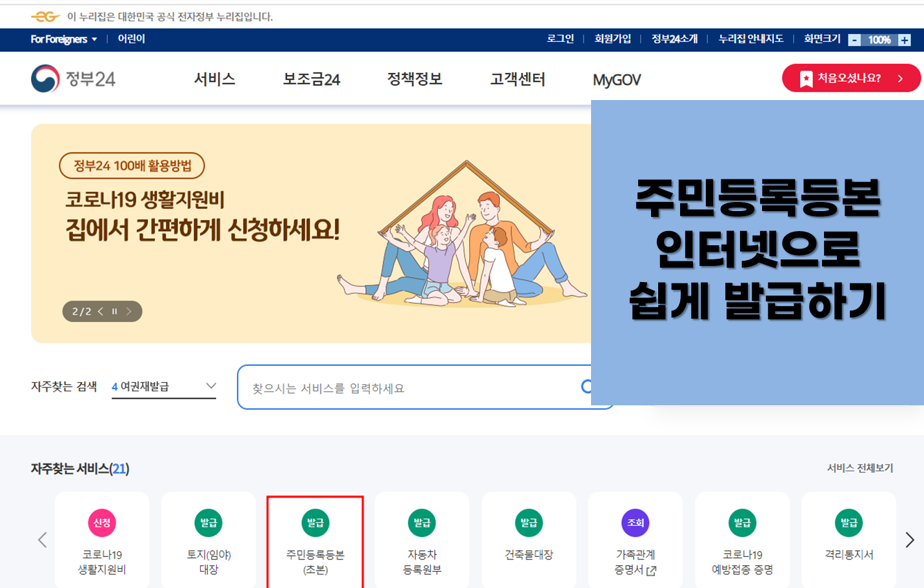
Task: Open the 격리통지서 발급 service
Action: click(849, 540)
